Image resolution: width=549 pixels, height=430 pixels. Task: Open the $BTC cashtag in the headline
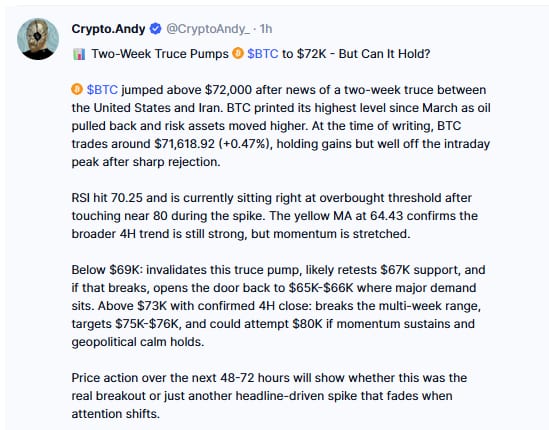click(263, 54)
